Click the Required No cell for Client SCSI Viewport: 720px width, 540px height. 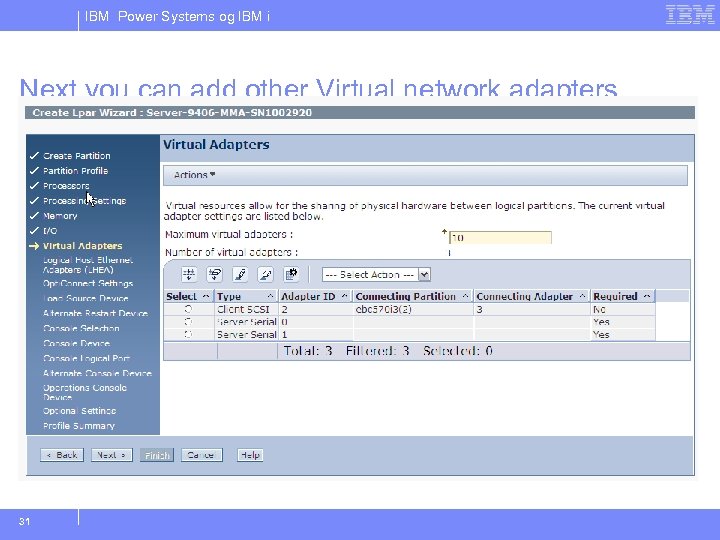pyautogui.click(x=623, y=309)
